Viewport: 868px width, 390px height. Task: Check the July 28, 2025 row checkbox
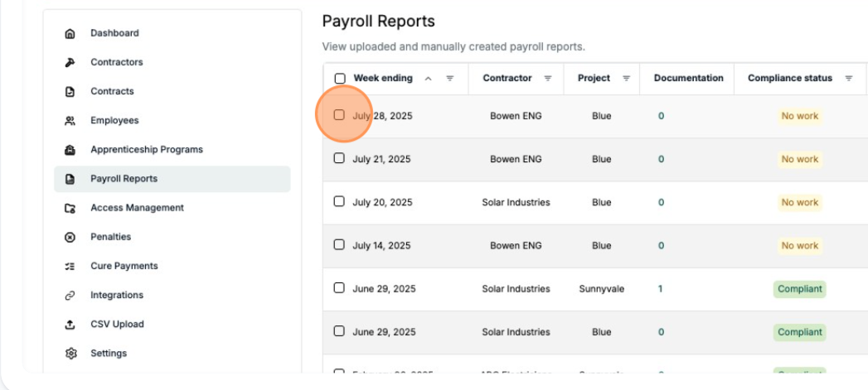(x=339, y=116)
